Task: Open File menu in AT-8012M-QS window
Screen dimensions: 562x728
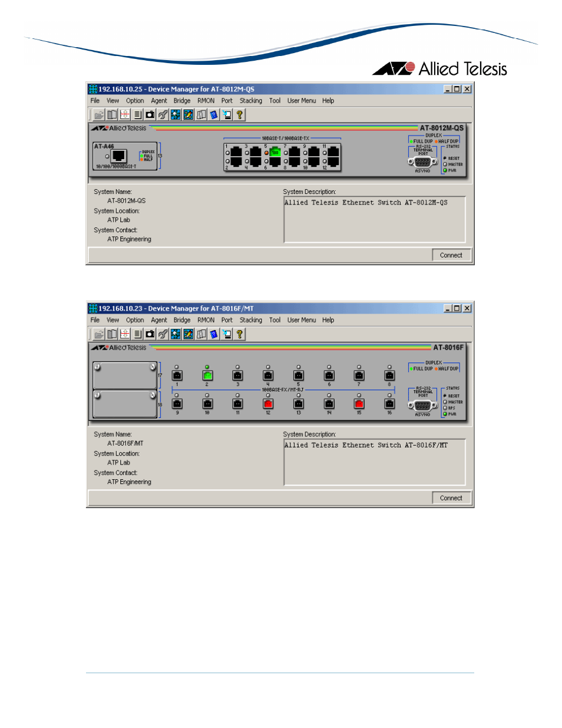Action: coord(95,101)
